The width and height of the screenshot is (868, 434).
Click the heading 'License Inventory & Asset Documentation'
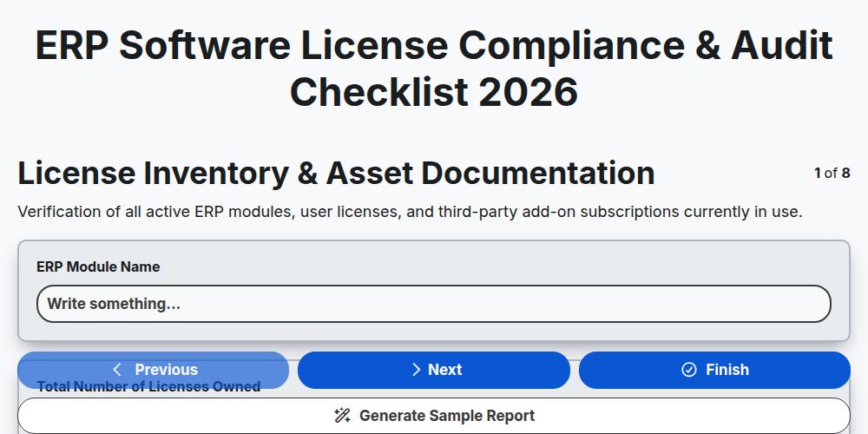click(x=336, y=173)
